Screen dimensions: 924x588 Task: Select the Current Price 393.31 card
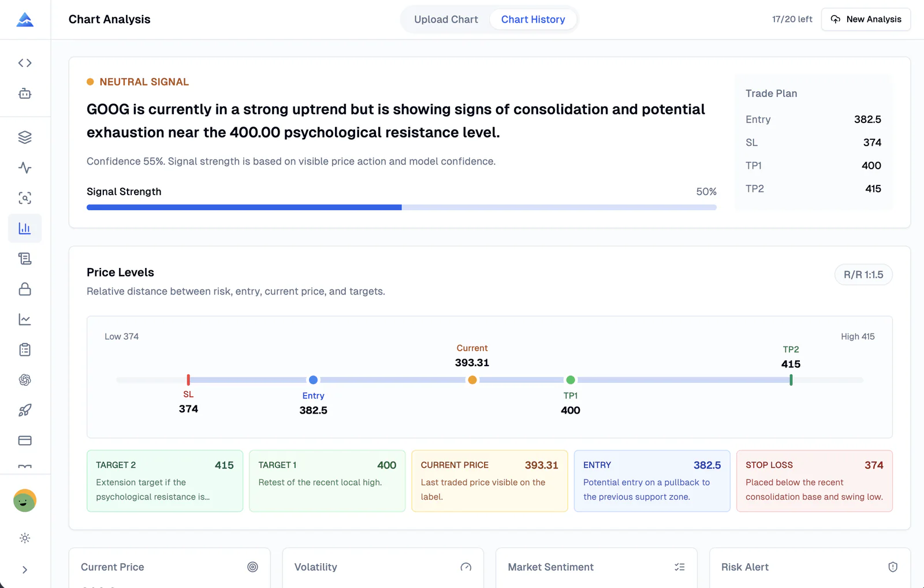(490, 481)
